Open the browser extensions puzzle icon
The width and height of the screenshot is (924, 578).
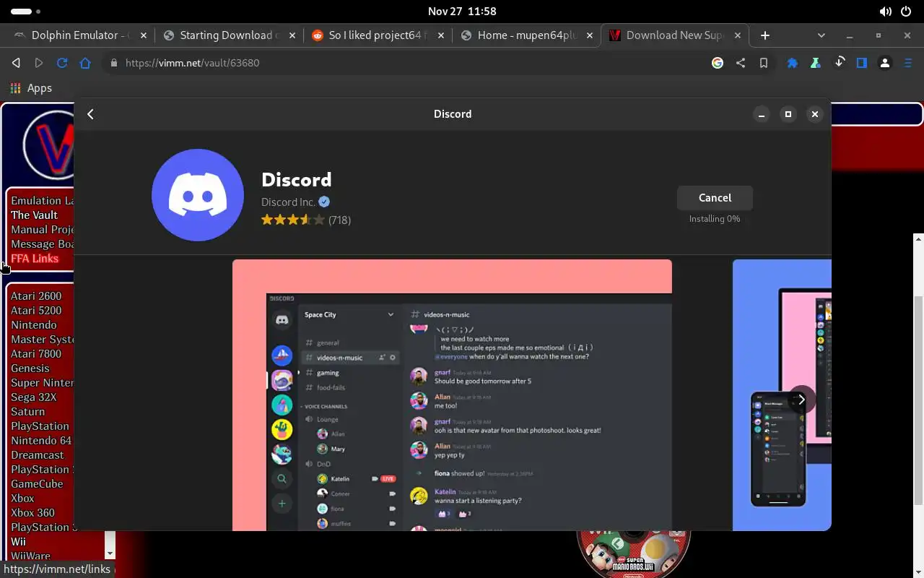[792, 63]
